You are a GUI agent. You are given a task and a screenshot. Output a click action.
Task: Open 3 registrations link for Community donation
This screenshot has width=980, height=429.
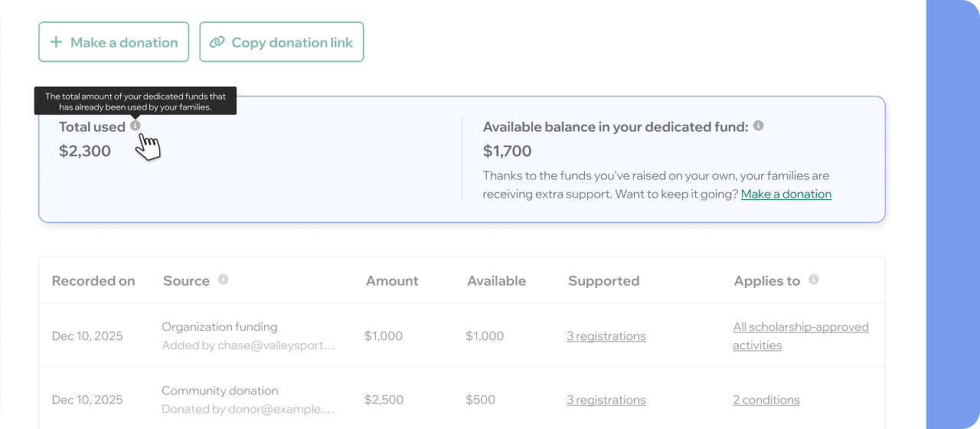click(606, 400)
